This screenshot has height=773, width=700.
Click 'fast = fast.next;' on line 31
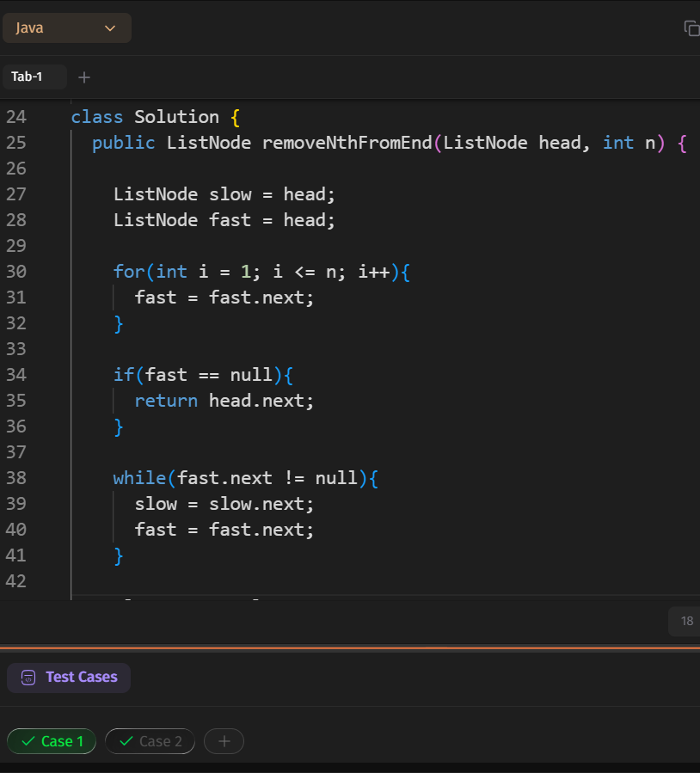(224, 298)
